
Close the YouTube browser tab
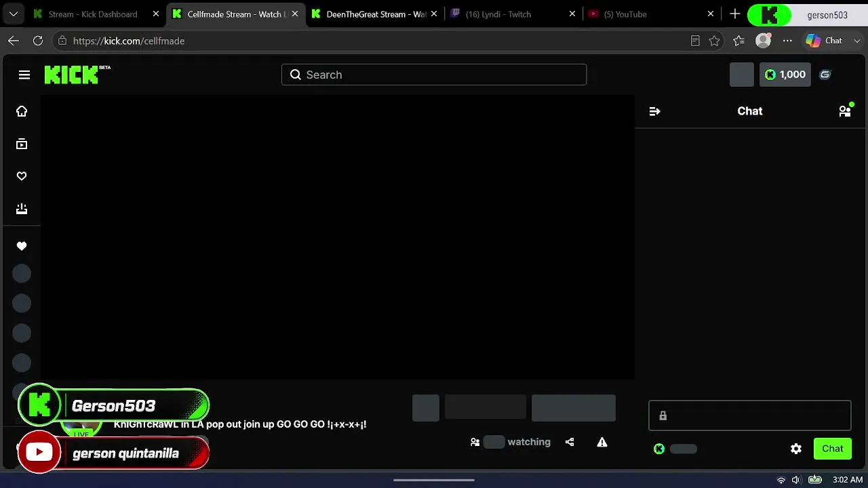coord(711,14)
